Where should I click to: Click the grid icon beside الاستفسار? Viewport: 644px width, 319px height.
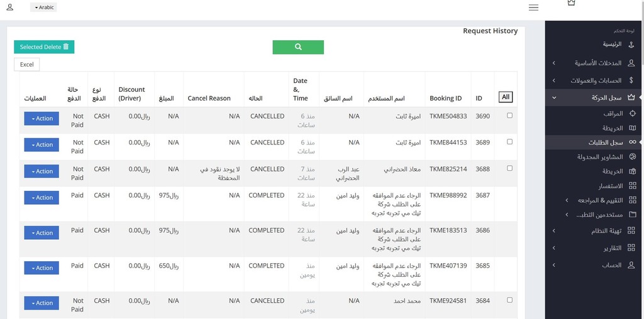click(633, 186)
